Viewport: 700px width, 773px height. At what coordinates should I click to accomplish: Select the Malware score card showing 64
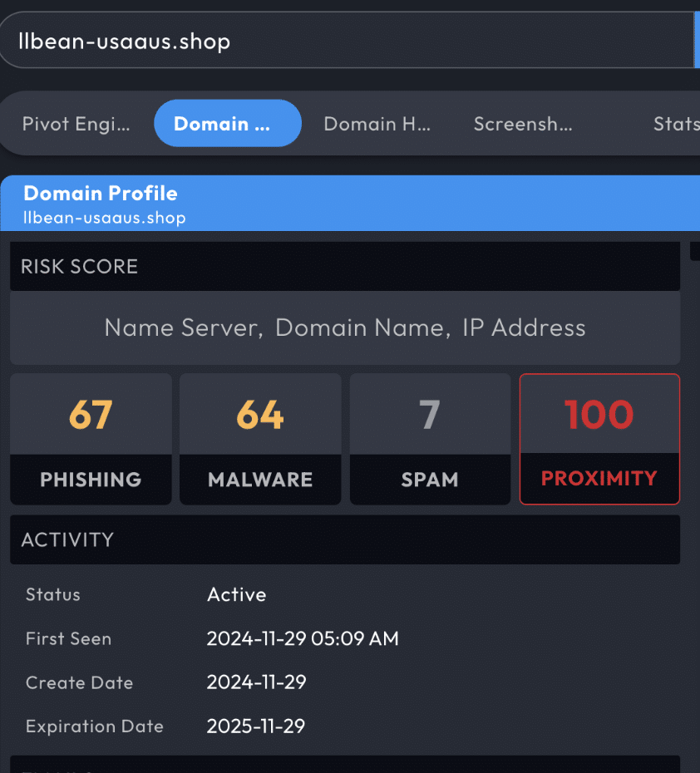[x=260, y=439]
